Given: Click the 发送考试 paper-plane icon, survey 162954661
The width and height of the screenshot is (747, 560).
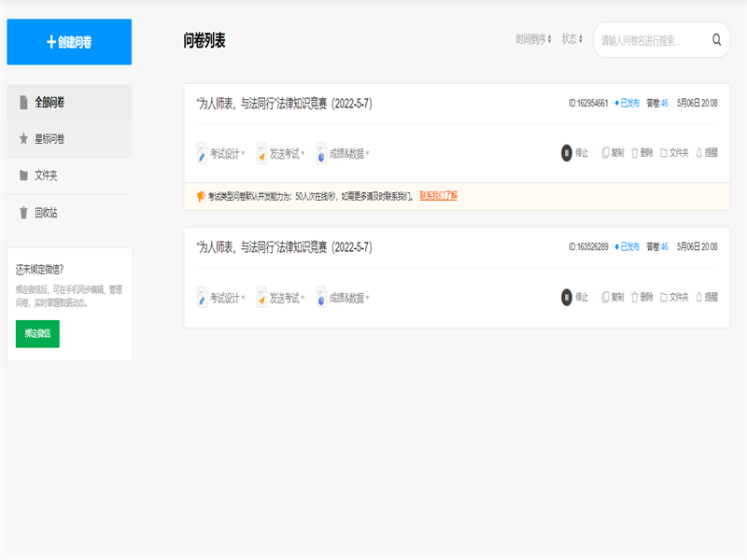Looking at the screenshot, I should (x=261, y=153).
